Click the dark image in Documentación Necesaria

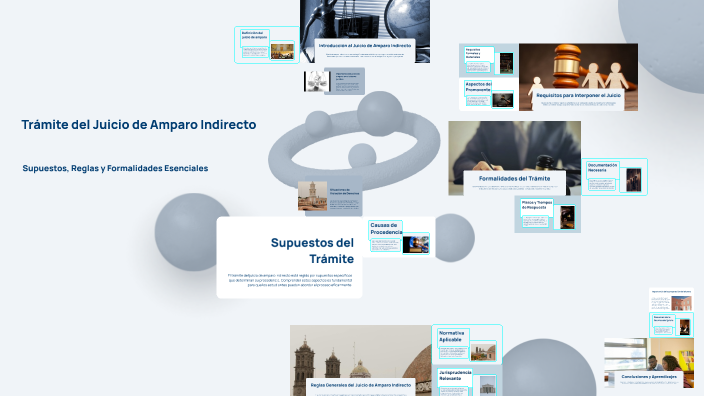(x=634, y=180)
